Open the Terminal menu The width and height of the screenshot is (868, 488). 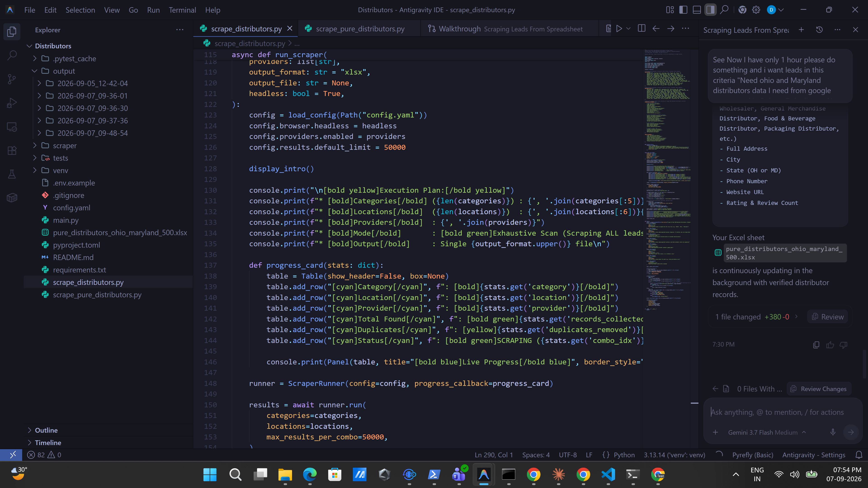click(x=182, y=10)
